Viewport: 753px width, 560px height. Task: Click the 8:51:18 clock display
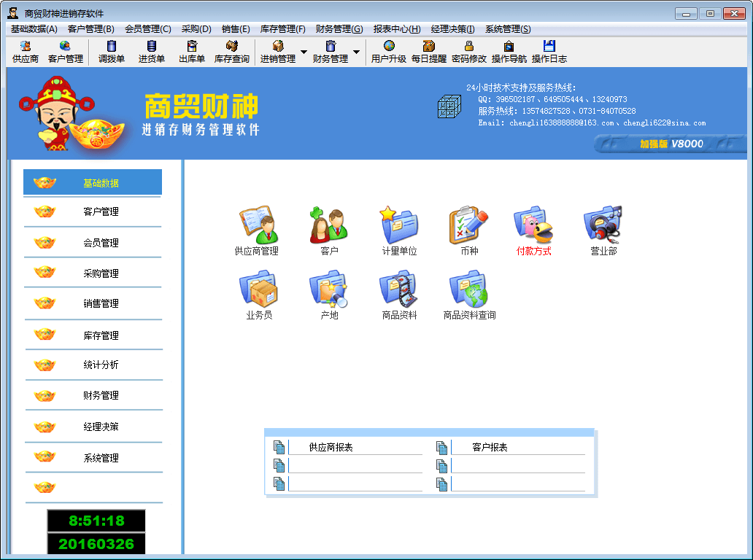click(96, 521)
